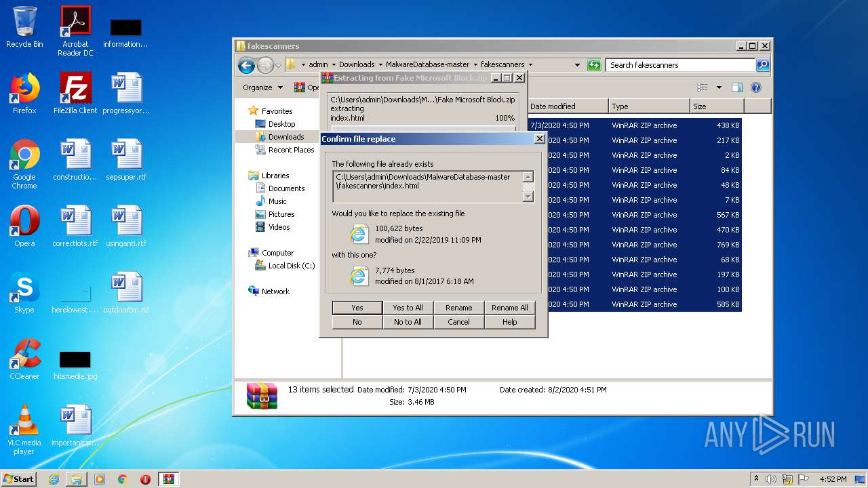This screenshot has width=868, height=488.
Task: Select Recent Places in navigation pane
Action: (x=291, y=150)
